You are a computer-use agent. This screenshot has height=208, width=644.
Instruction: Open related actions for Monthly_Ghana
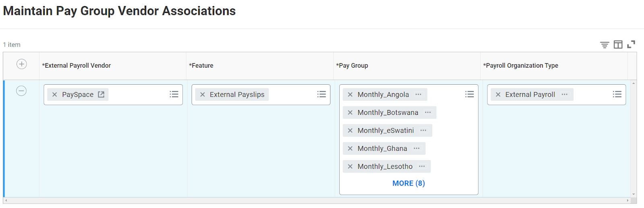[417, 148]
